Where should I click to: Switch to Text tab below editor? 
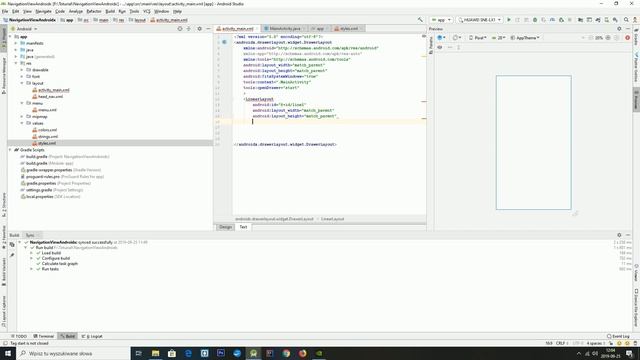click(243, 227)
